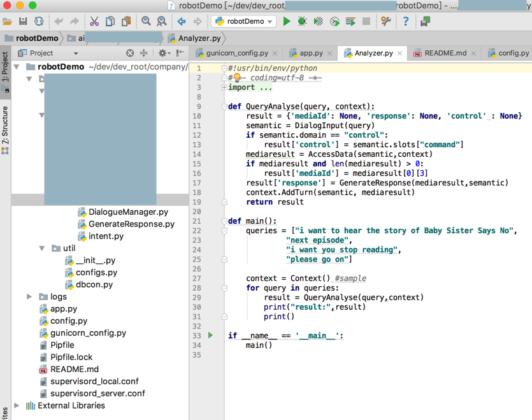Click the Synchronize refresh icon

39,21
